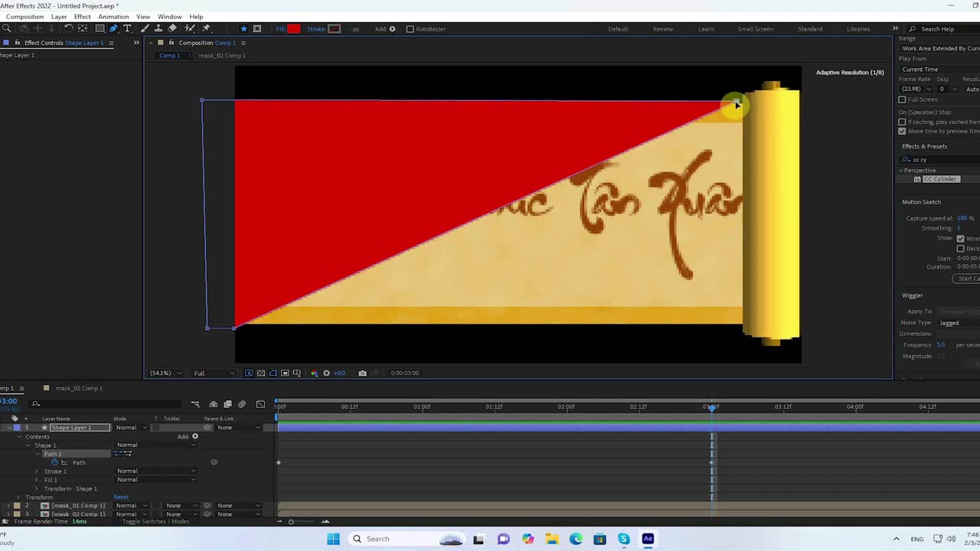Select the Rectangle shape tool
Screen dimensions: 980x551
pyautogui.click(x=100, y=28)
